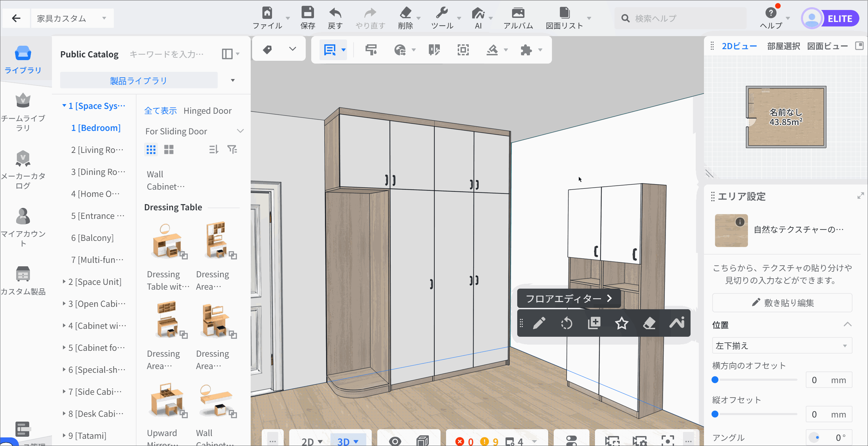Toggle the catalog panel layout icon
Screen dimensions: 868x446
tap(227, 54)
